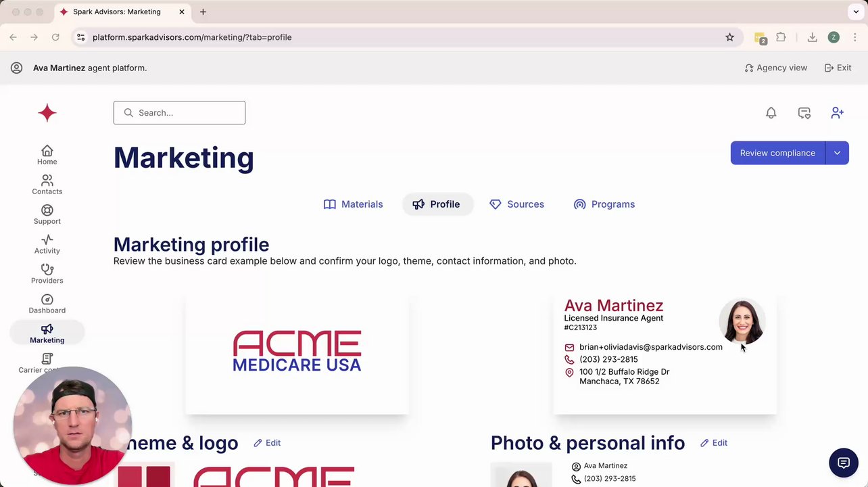
Task: Reload the page
Action: 55,37
